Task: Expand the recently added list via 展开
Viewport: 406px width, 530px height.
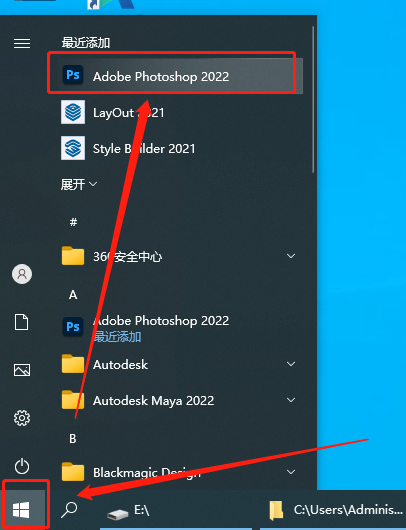Action: point(78,185)
